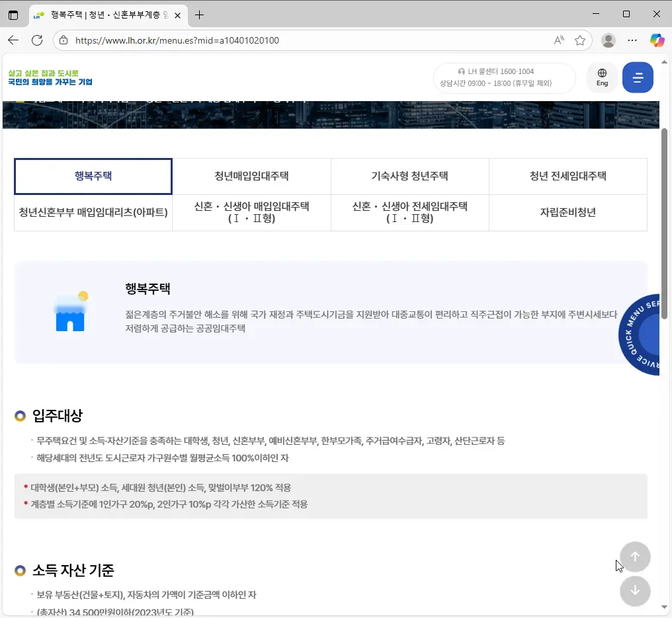This screenshot has width=672, height=618.
Task: Click the scrollbar down arrow
Action: click(664, 607)
